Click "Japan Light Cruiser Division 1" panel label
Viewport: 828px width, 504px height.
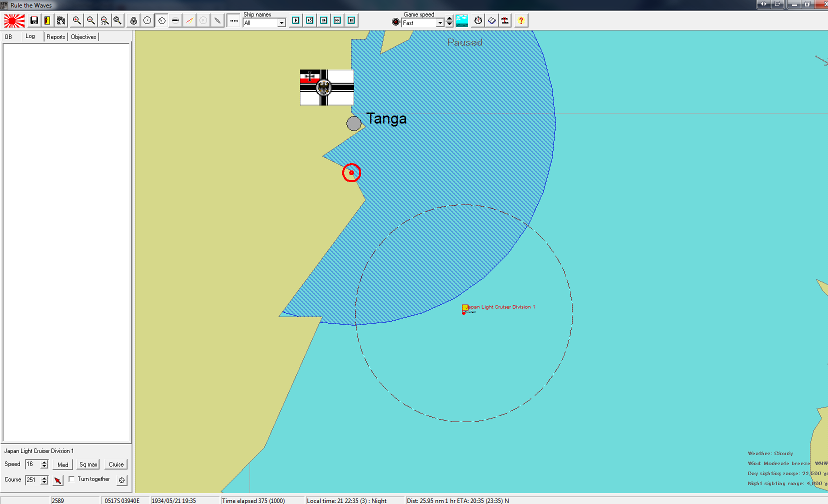pyautogui.click(x=39, y=450)
